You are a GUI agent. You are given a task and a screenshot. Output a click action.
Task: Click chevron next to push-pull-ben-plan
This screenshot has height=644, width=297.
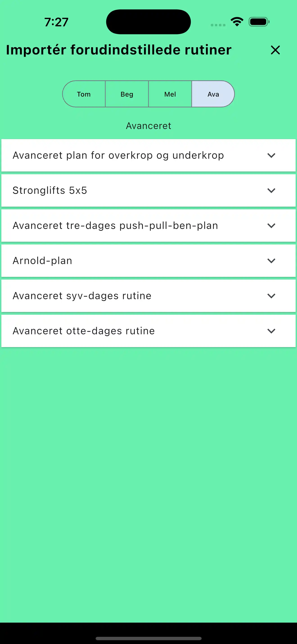[271, 226]
